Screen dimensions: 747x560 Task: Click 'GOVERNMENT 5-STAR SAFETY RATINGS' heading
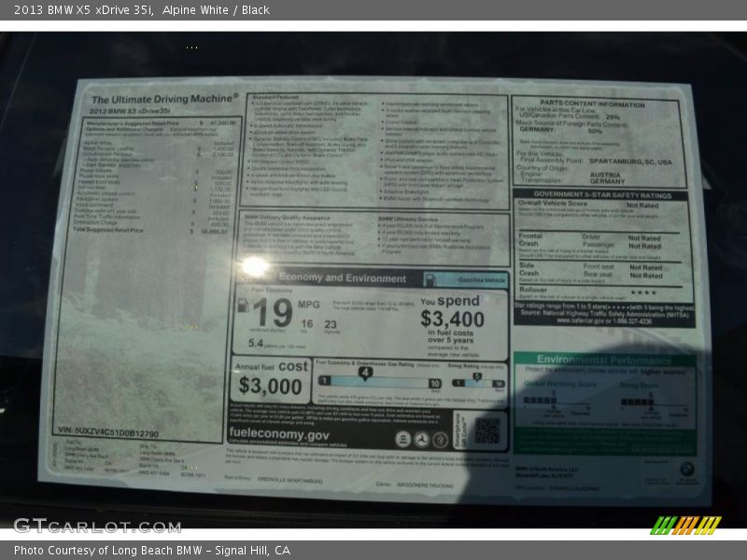(x=602, y=195)
